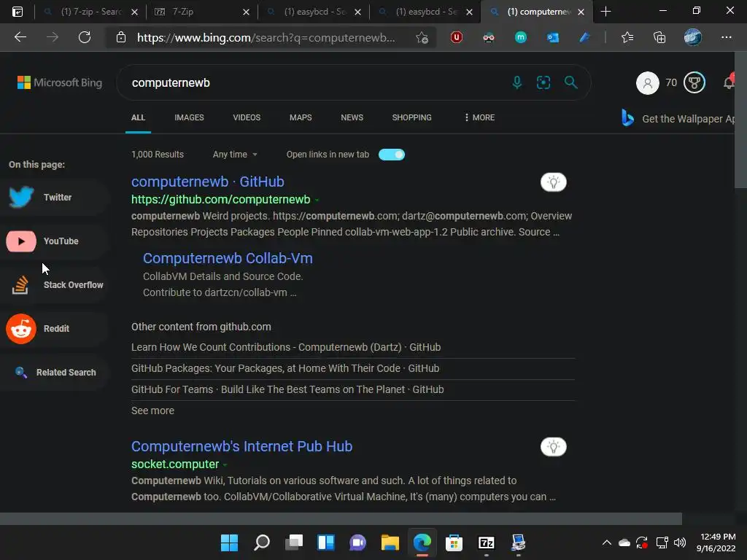Jump to YouTube section on this page
The height and width of the screenshot is (560, 747).
(x=53, y=241)
